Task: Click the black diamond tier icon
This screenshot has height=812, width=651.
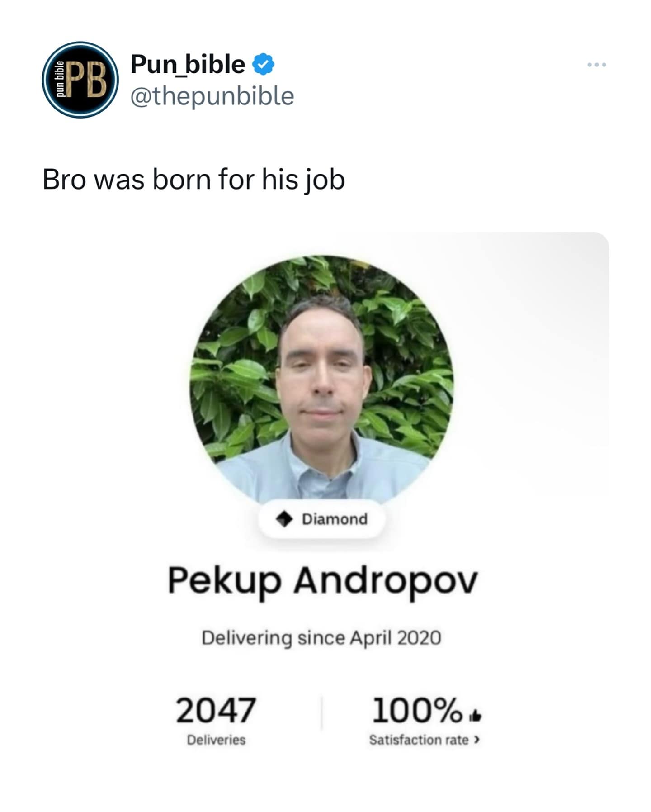Action: point(284,519)
